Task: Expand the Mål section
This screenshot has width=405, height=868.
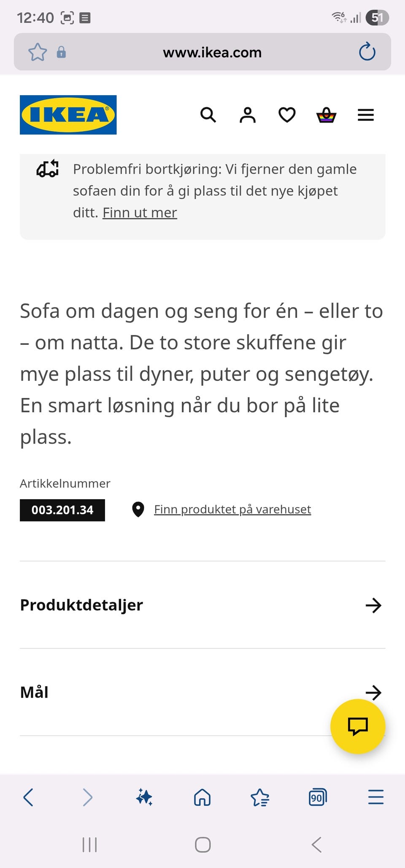Action: (x=202, y=692)
